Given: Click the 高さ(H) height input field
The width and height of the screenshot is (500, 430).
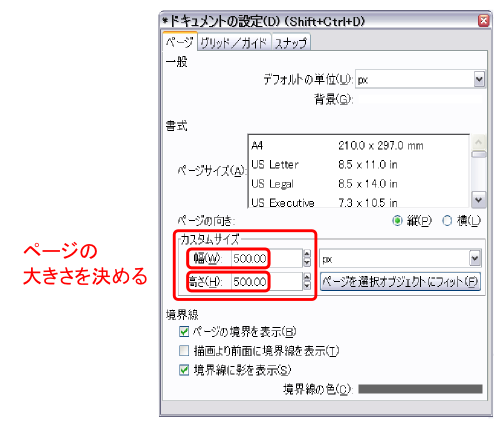Looking at the screenshot, I should click(267, 282).
